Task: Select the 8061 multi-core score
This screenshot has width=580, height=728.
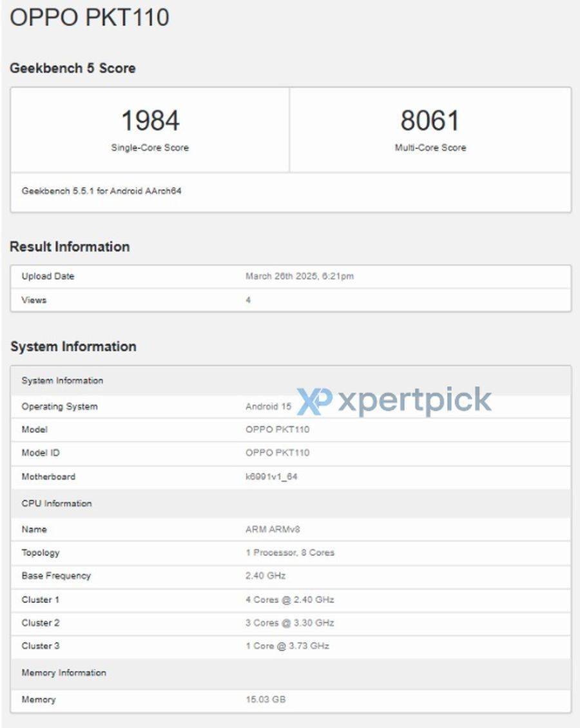Action: point(430,120)
